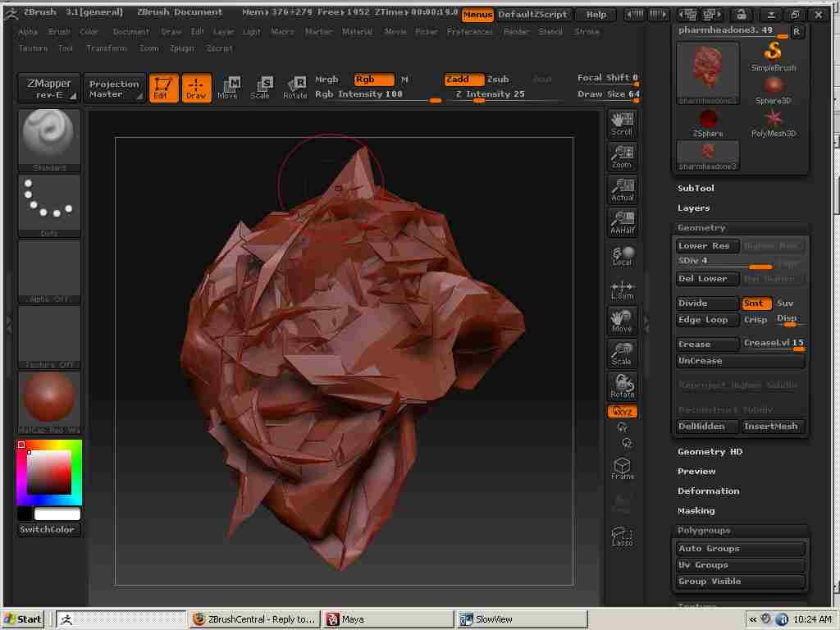
Task: Select the Edit mode icon
Action: coord(163,88)
